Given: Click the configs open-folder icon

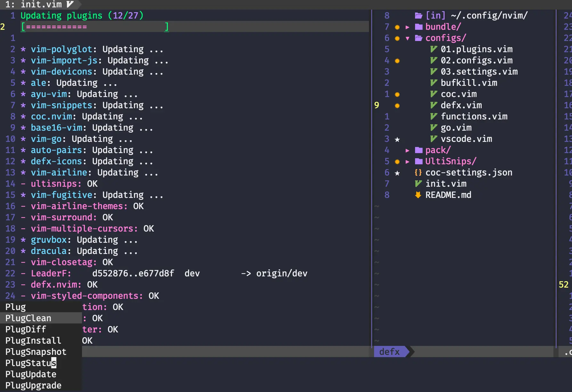Looking at the screenshot, I should click(418, 38).
